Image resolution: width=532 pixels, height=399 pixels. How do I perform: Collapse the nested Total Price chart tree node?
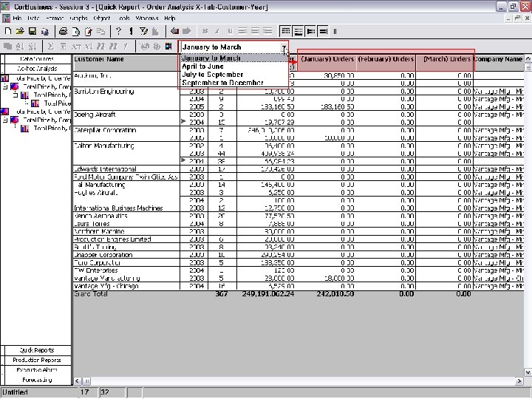(x=16, y=95)
